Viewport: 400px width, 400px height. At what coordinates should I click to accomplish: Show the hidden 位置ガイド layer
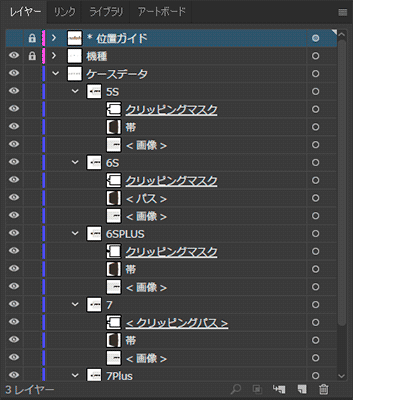pos(14,38)
